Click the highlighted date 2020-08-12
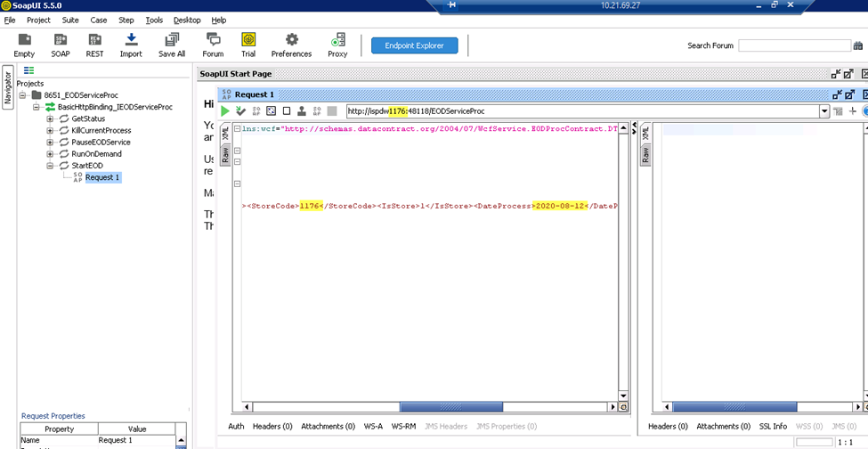The height and width of the screenshot is (449, 868). 560,206
